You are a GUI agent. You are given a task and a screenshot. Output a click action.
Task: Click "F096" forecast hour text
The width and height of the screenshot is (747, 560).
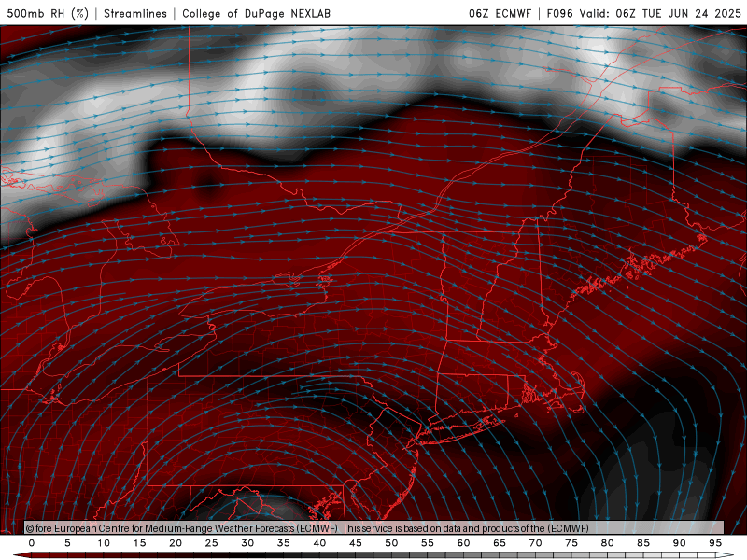(559, 13)
